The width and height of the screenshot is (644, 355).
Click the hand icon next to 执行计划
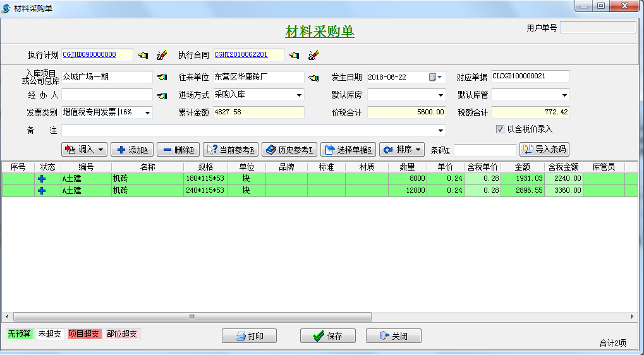point(143,55)
